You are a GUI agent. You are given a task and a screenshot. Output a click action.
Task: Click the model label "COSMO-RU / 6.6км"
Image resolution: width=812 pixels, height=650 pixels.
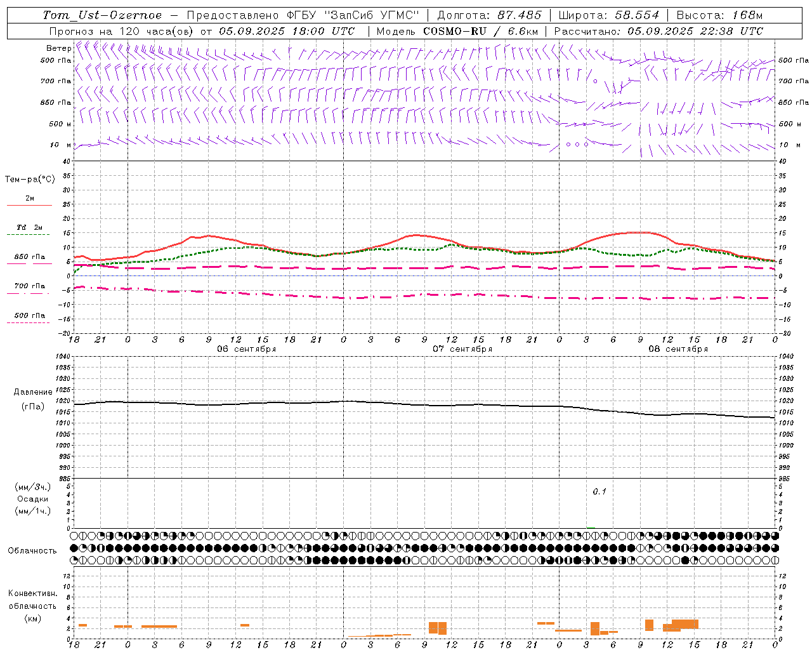480,31
